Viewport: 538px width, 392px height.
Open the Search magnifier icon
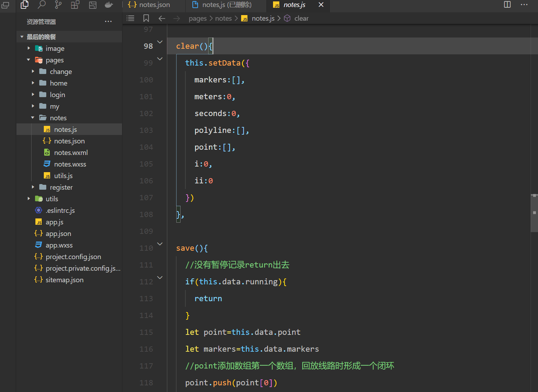click(42, 5)
